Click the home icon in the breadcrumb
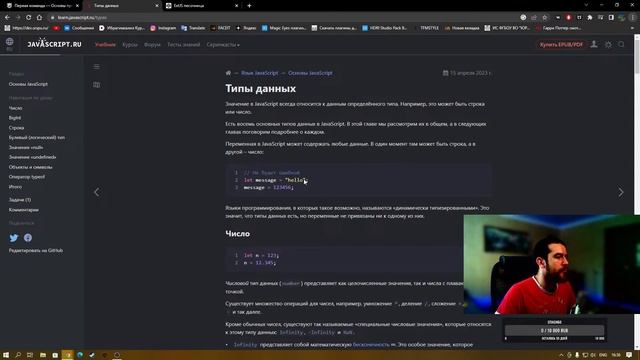Screen dimensions: 640x360 pos(228,73)
